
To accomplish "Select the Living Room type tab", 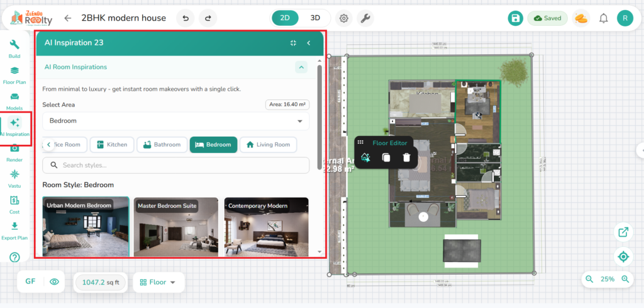I will coord(268,145).
